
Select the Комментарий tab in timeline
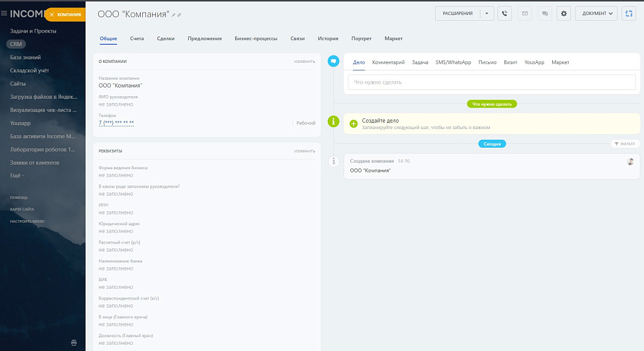[388, 62]
